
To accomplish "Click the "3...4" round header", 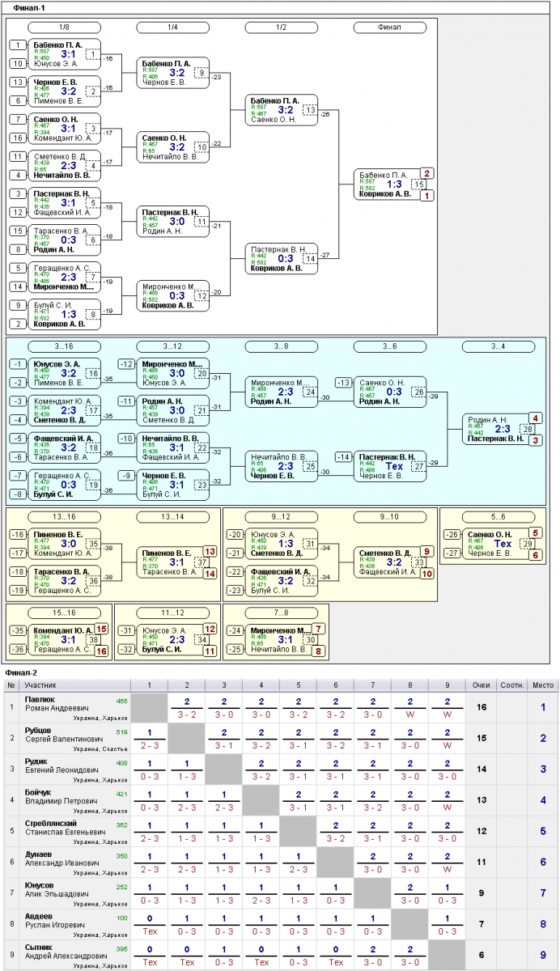I will (x=498, y=346).
